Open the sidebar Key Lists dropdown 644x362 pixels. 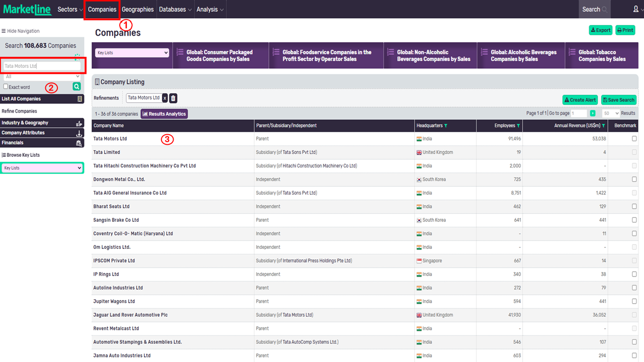42,168
